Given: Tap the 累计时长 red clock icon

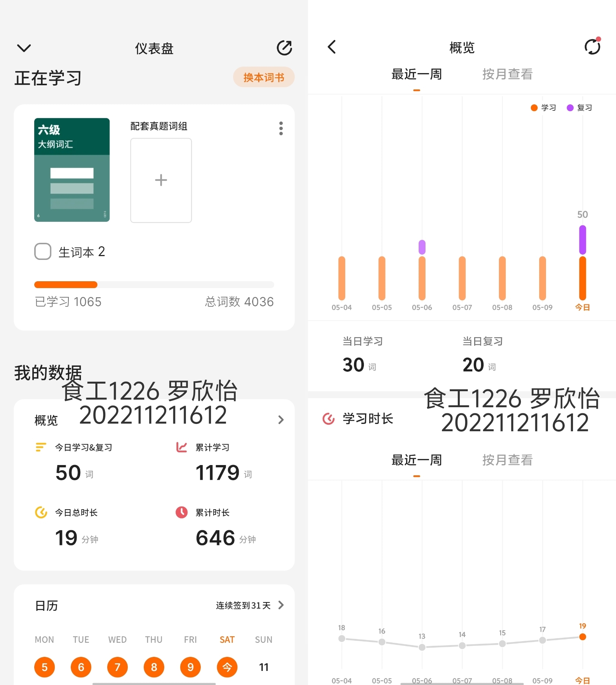Looking at the screenshot, I should point(181,512).
